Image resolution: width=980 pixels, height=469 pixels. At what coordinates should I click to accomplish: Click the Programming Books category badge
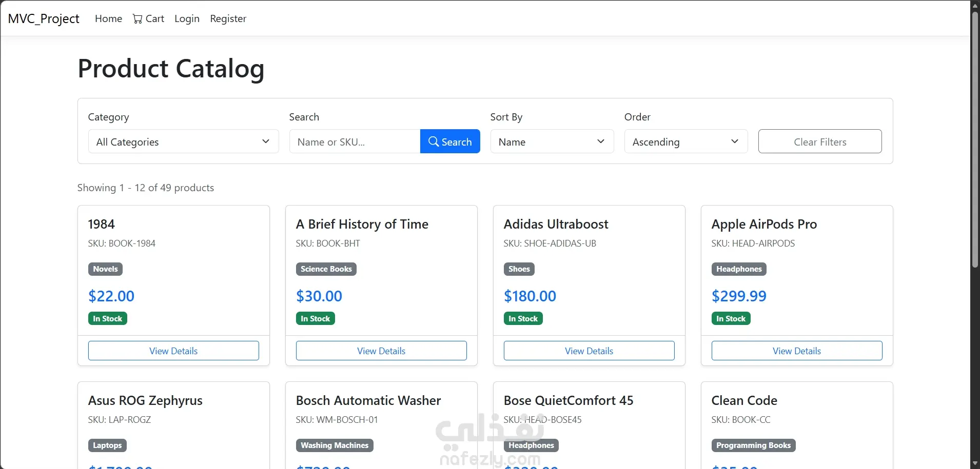click(x=754, y=445)
